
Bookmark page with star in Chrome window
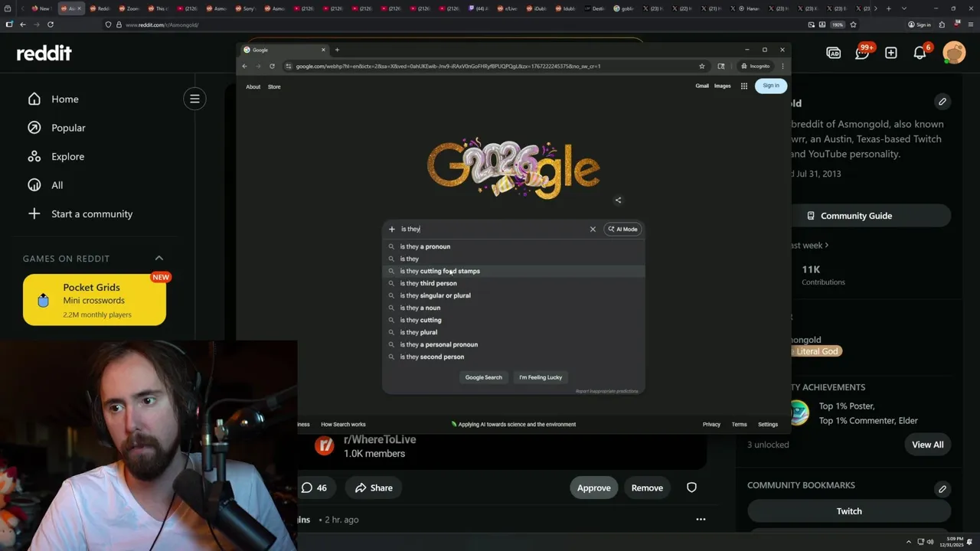click(x=702, y=66)
